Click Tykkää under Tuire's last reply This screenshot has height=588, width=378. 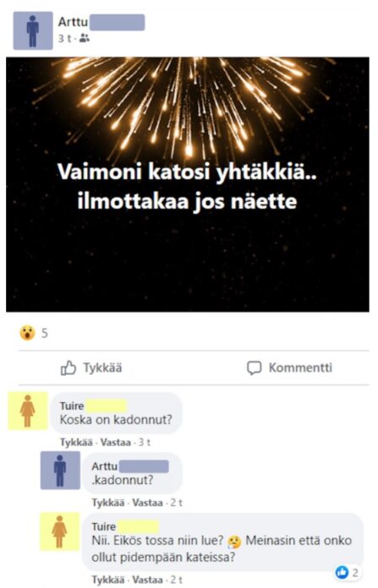point(108,580)
